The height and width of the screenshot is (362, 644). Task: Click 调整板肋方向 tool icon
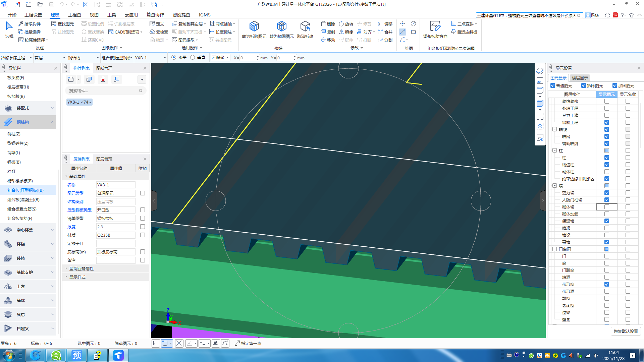coord(435,26)
